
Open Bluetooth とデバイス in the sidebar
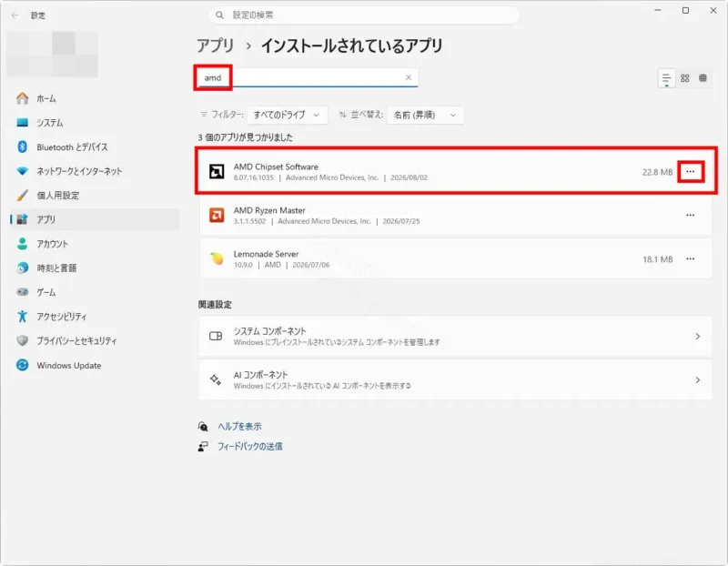95,147
